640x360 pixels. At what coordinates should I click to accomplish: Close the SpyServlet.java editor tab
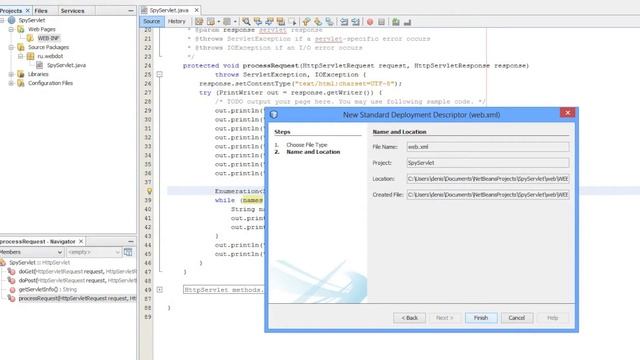(x=196, y=10)
